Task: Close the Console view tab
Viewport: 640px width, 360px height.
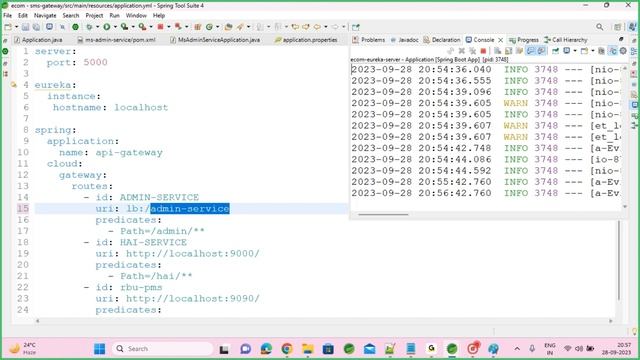Action: pyautogui.click(x=500, y=40)
